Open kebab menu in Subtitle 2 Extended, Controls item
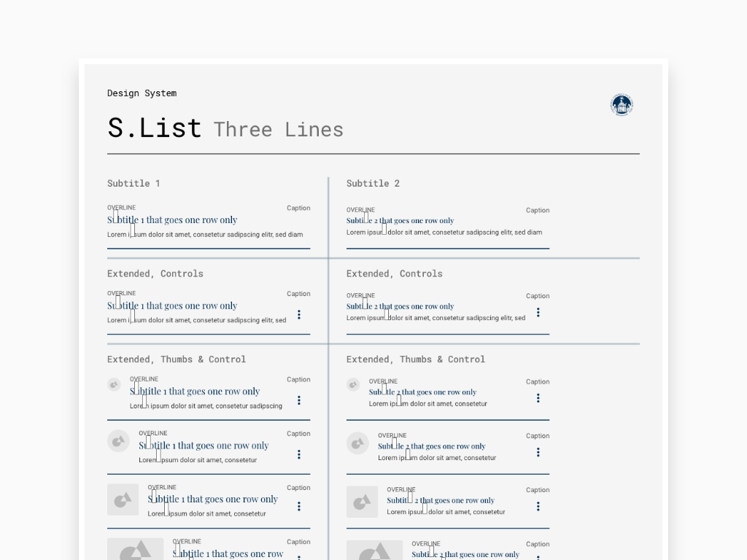The height and width of the screenshot is (560, 747). [538, 312]
